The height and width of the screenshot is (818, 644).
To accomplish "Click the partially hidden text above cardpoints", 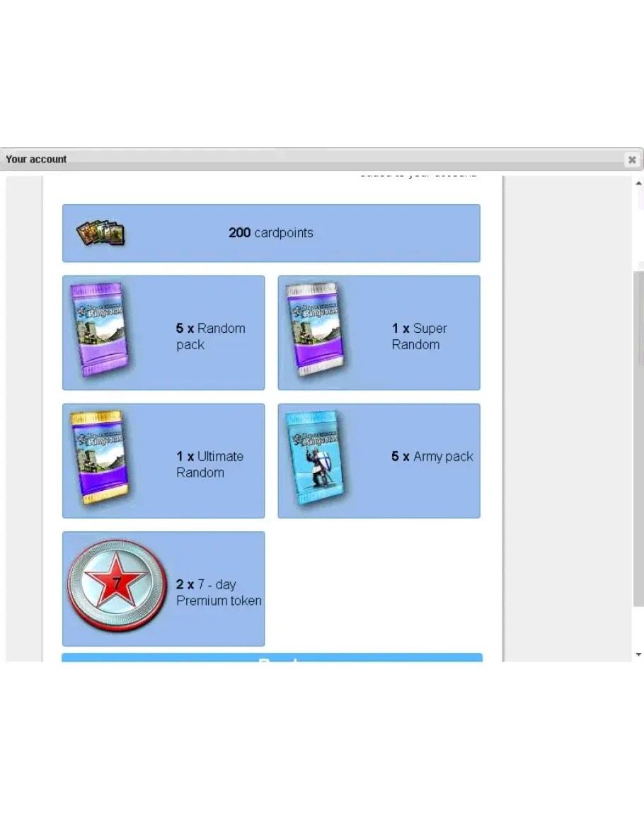I will click(418, 175).
